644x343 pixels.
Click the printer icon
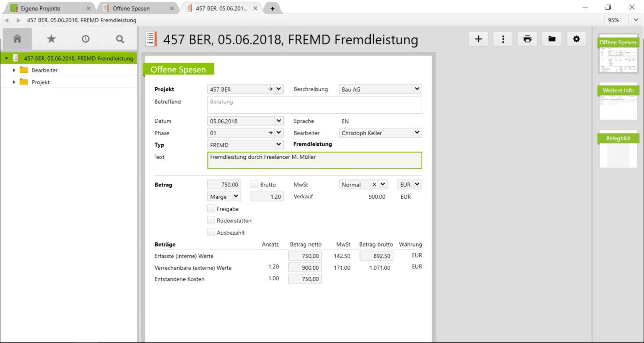tap(527, 39)
